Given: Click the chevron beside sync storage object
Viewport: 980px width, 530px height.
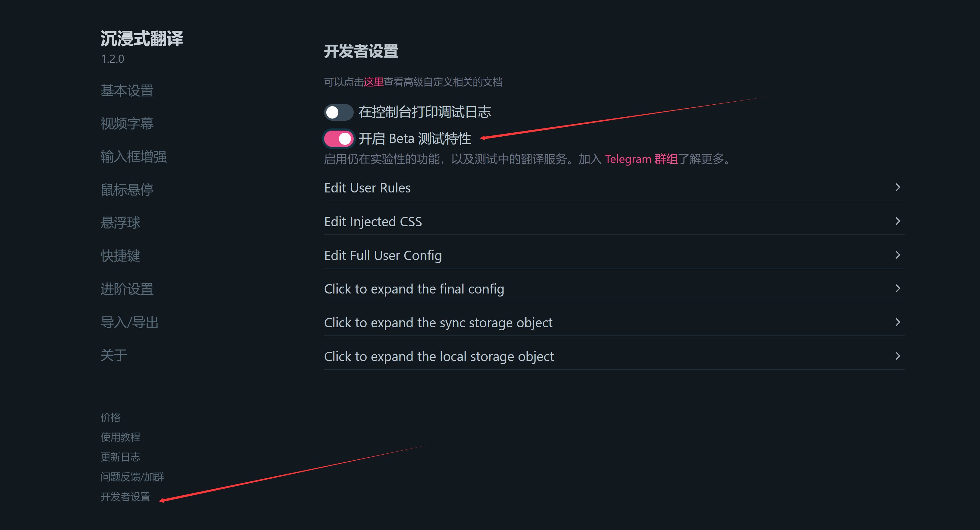Looking at the screenshot, I should coord(898,322).
